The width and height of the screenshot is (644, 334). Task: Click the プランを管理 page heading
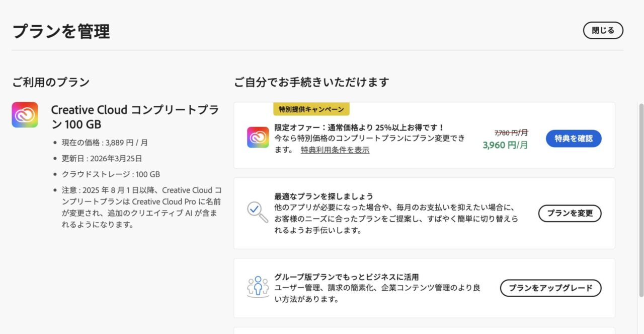pyautogui.click(x=61, y=31)
